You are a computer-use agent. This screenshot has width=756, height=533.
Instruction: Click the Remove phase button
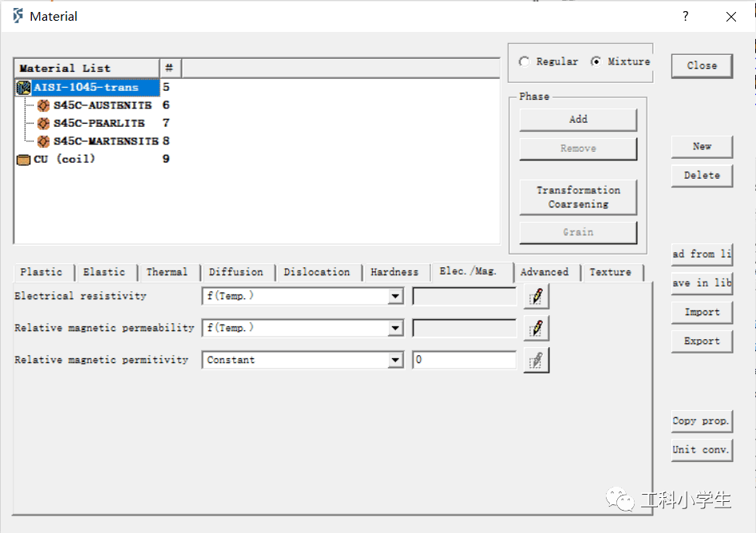578,149
